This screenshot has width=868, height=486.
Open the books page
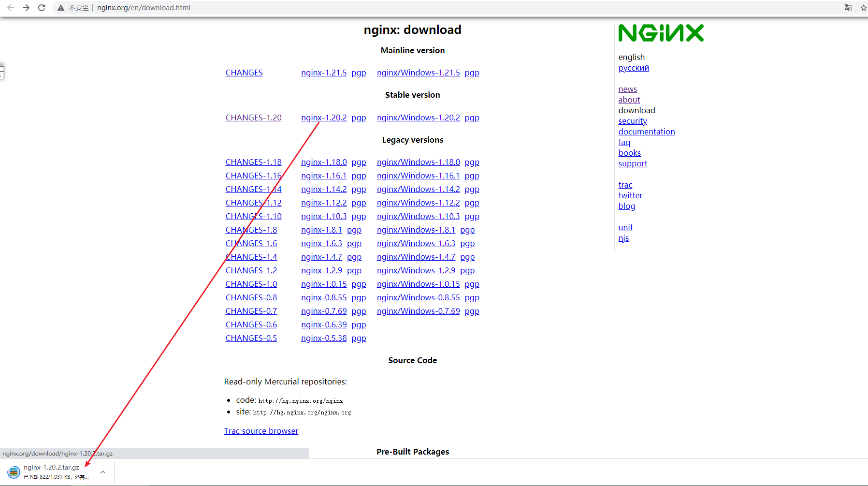point(630,153)
